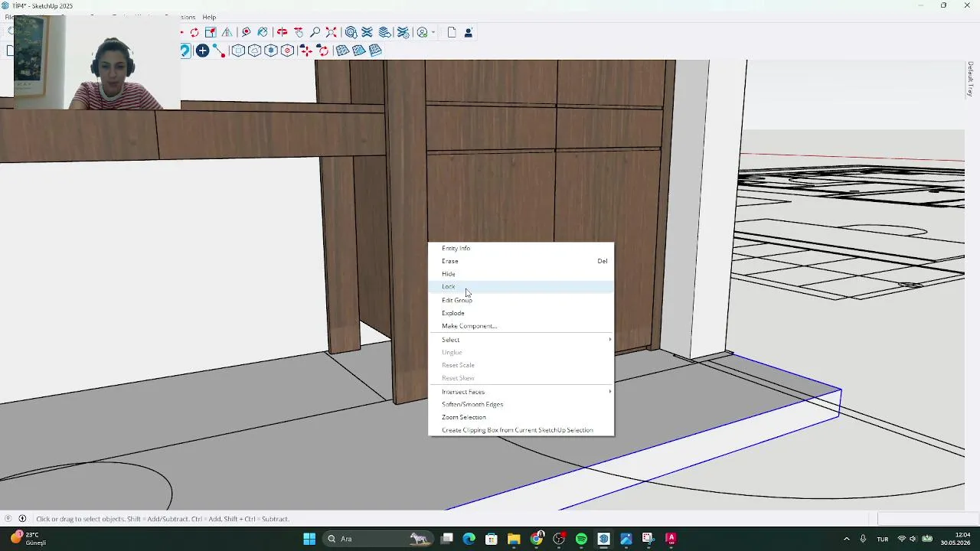The image size is (980, 551).
Task: Click the Zoom Extents icon
Action: click(x=331, y=32)
